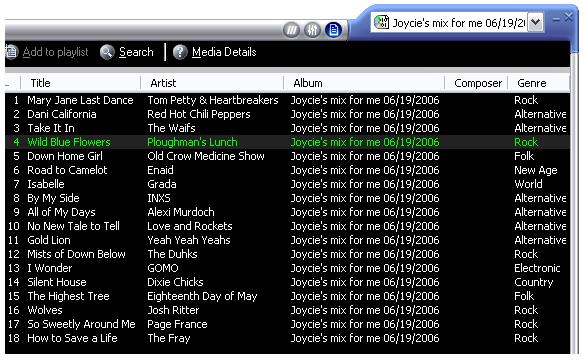This screenshot has height=360, width=583.
Task: Select track Gold Lion
Action: (49, 240)
